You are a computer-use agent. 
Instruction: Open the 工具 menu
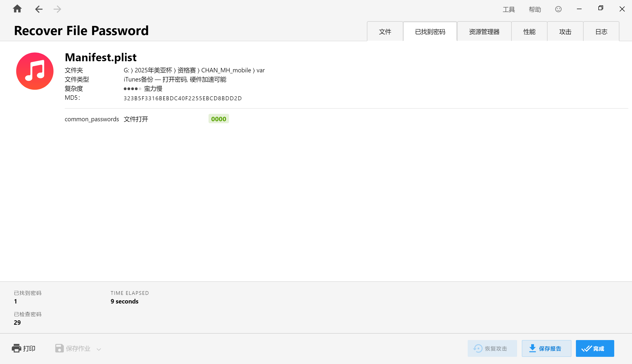(509, 9)
